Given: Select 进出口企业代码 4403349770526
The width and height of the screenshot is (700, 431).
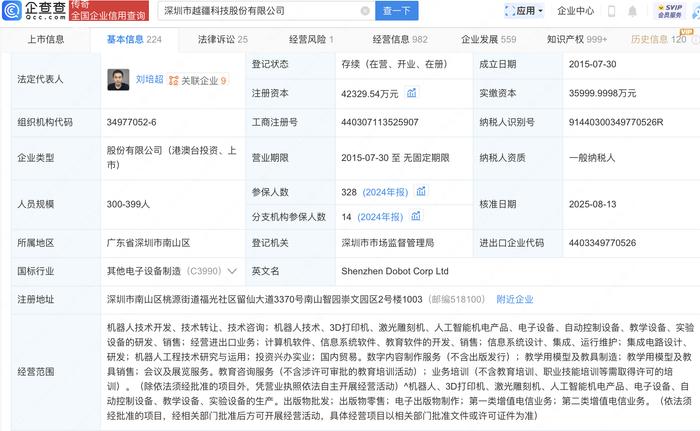Looking at the screenshot, I should point(602,243).
